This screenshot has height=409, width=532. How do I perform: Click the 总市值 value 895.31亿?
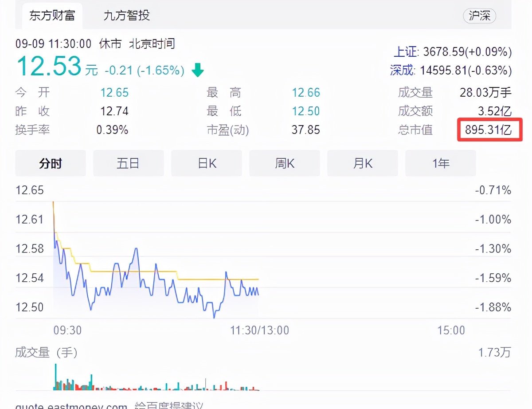coord(488,130)
